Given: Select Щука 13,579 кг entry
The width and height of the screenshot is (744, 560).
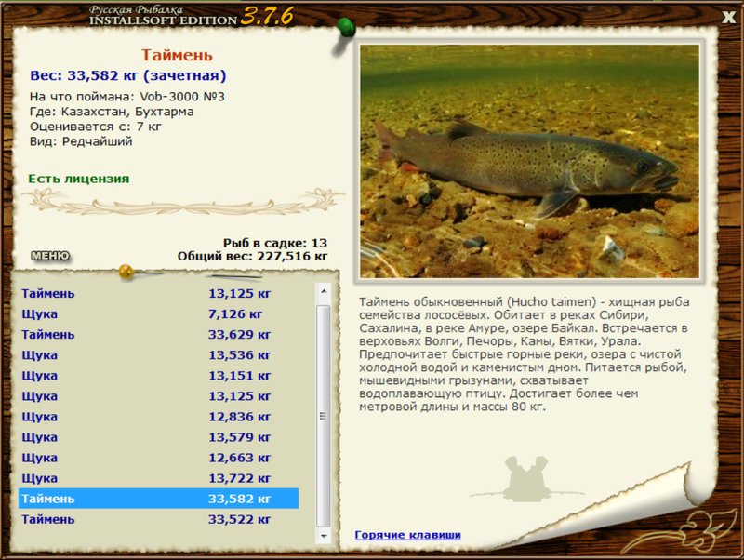Looking at the screenshot, I should click(158, 437).
